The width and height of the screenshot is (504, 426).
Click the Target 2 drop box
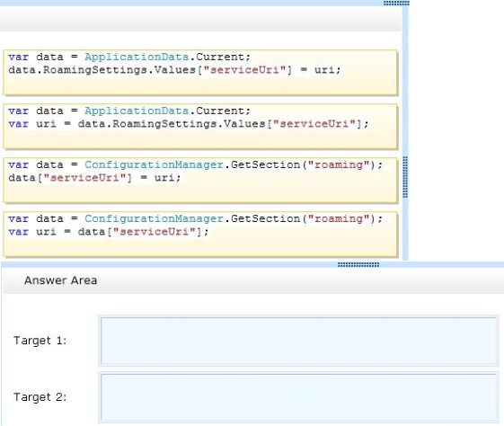pos(298,397)
